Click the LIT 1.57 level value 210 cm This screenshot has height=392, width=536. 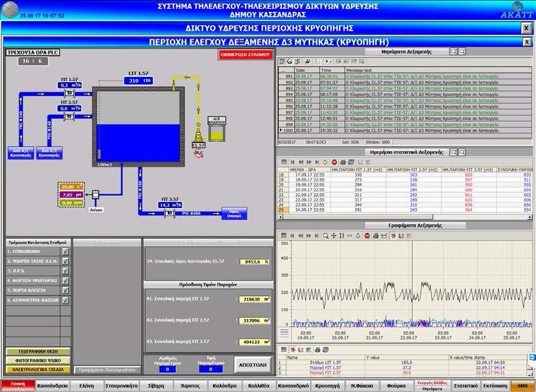coord(139,81)
